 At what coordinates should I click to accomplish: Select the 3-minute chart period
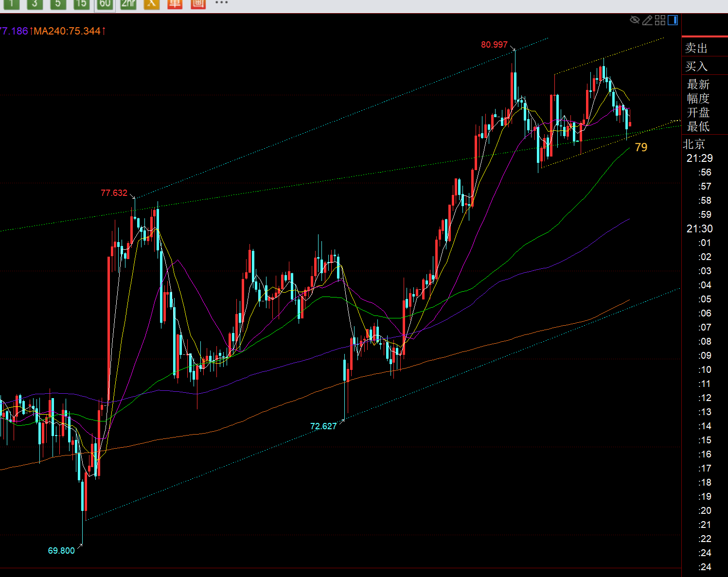tap(35, 3)
